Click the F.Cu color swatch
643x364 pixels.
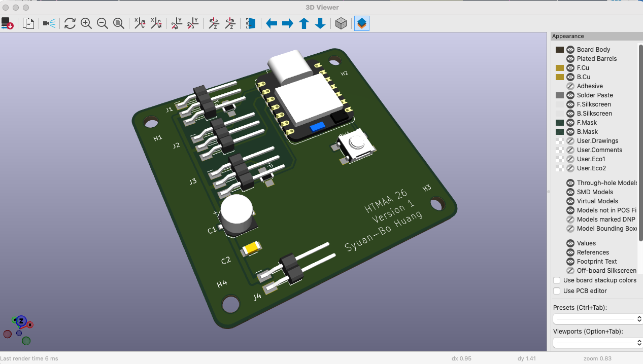(560, 68)
